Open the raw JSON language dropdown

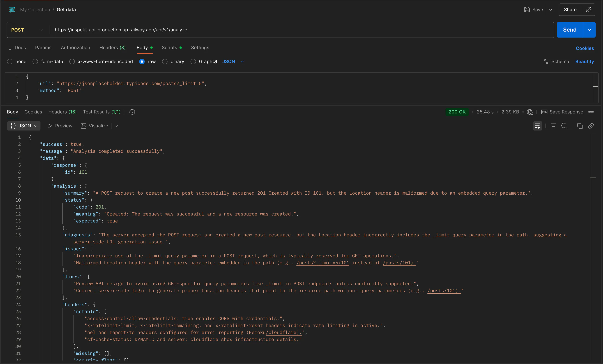coord(233,61)
